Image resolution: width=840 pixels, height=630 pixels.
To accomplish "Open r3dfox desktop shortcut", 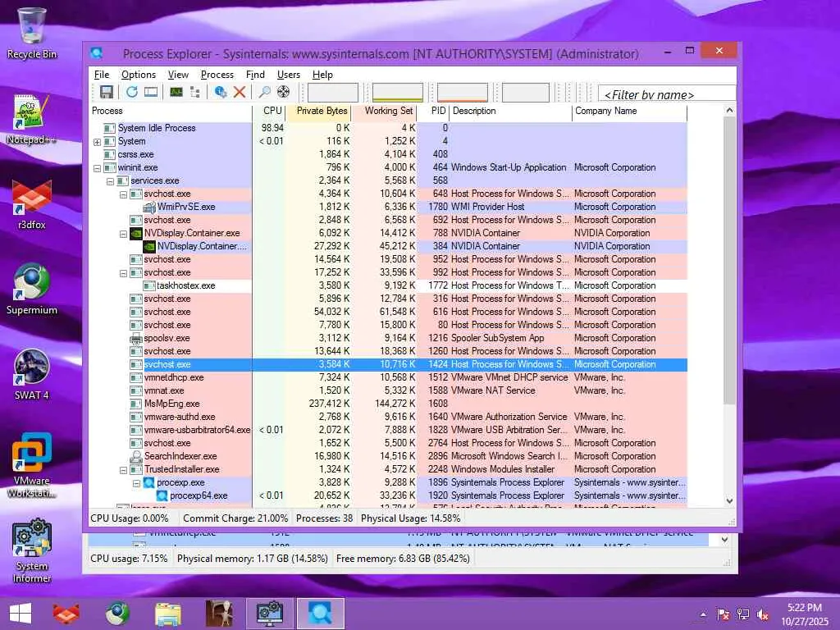I will tap(32, 204).
